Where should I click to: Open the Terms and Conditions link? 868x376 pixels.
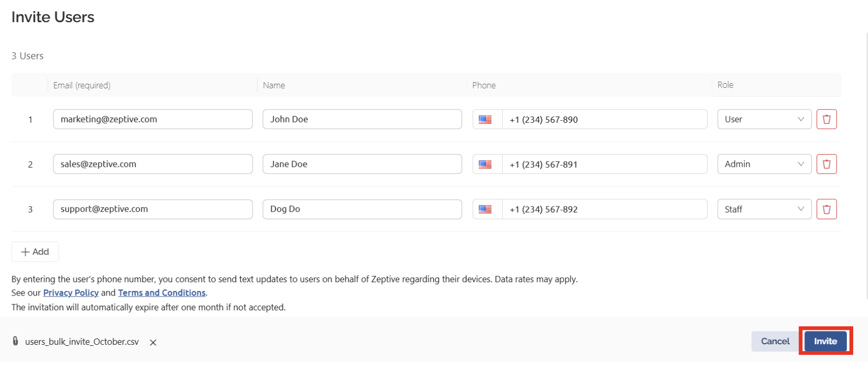point(161,293)
